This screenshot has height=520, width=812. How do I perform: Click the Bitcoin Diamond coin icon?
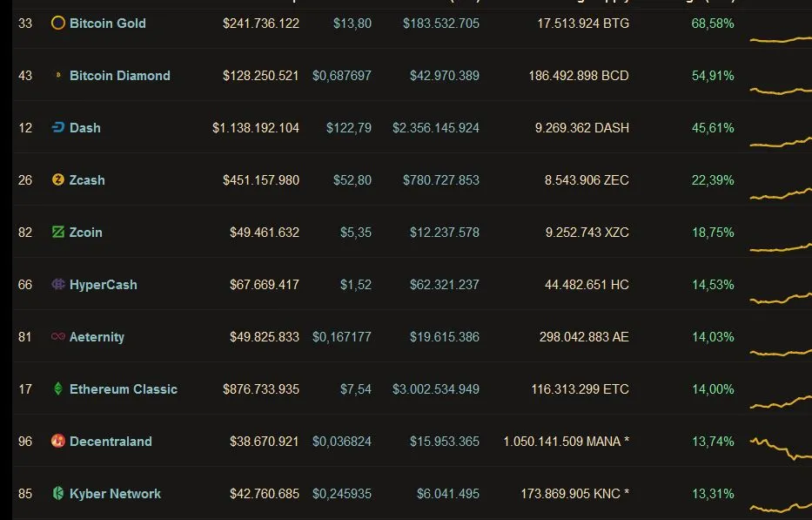coord(58,75)
